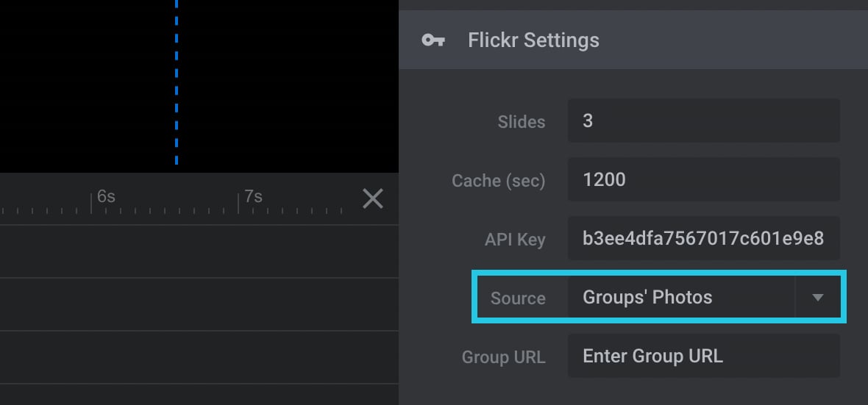Click the Slides label text

[522, 122]
